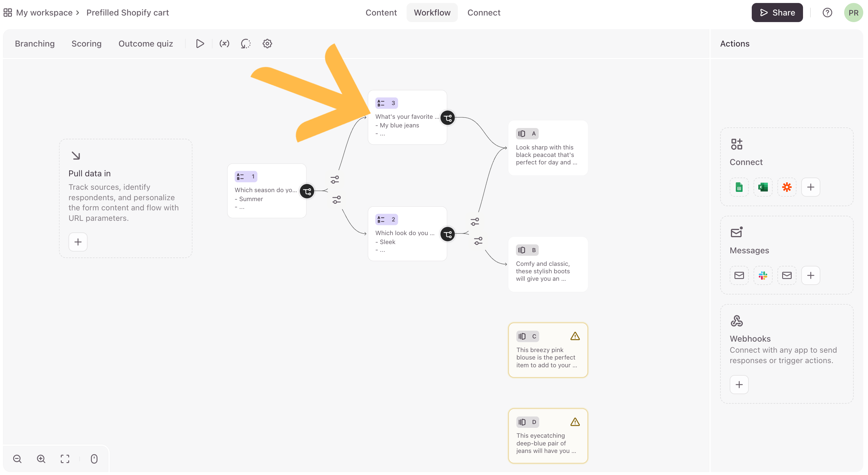Connect Zapier integration
This screenshot has width=868, height=475.
click(787, 187)
